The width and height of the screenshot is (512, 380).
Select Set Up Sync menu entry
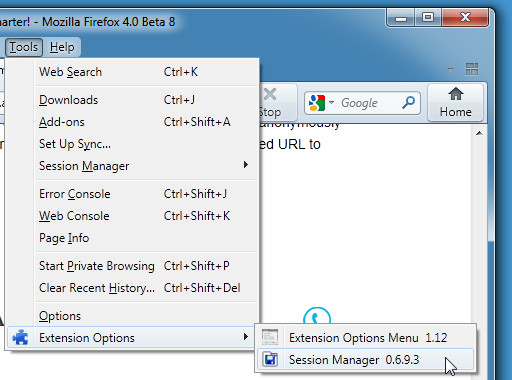coord(147,144)
